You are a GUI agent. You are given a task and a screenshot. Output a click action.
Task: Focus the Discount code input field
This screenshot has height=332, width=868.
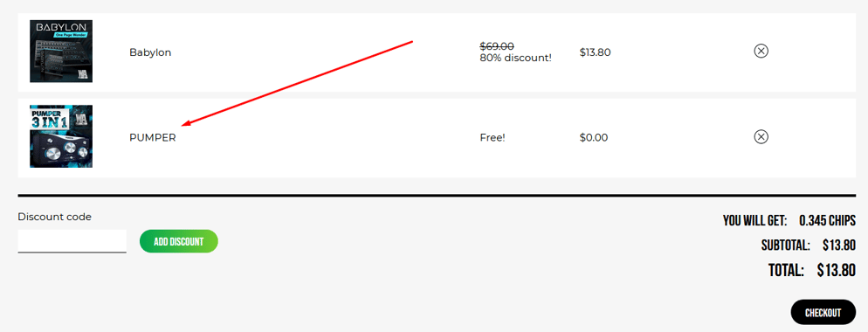point(72,241)
